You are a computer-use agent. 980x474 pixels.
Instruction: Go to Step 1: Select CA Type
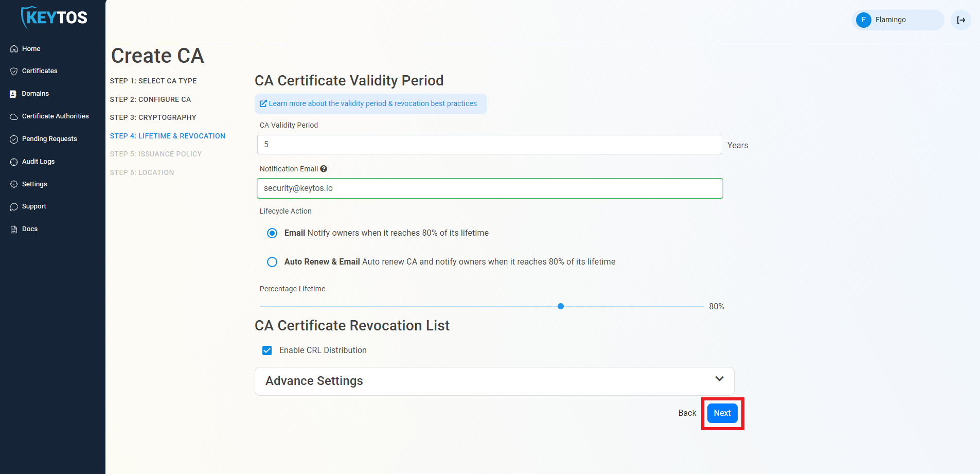pos(153,81)
